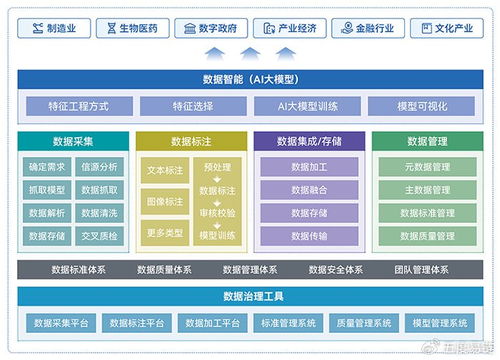Select the 数据标准管理 box
Image resolution: width=500 pixels, height=360 pixels.
coord(427,213)
